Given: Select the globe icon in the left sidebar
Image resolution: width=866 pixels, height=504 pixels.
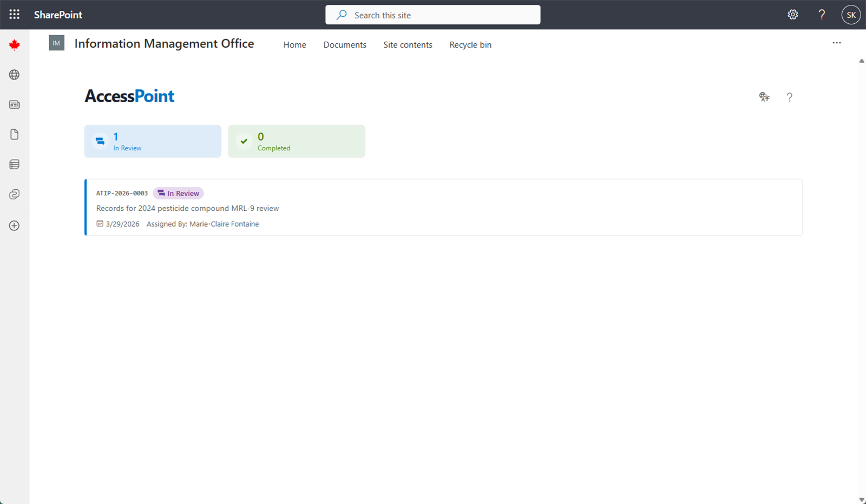Looking at the screenshot, I should (14, 75).
